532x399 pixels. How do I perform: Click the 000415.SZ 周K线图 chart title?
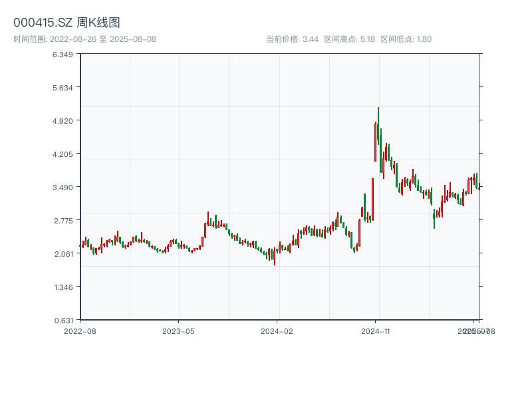tap(66, 23)
